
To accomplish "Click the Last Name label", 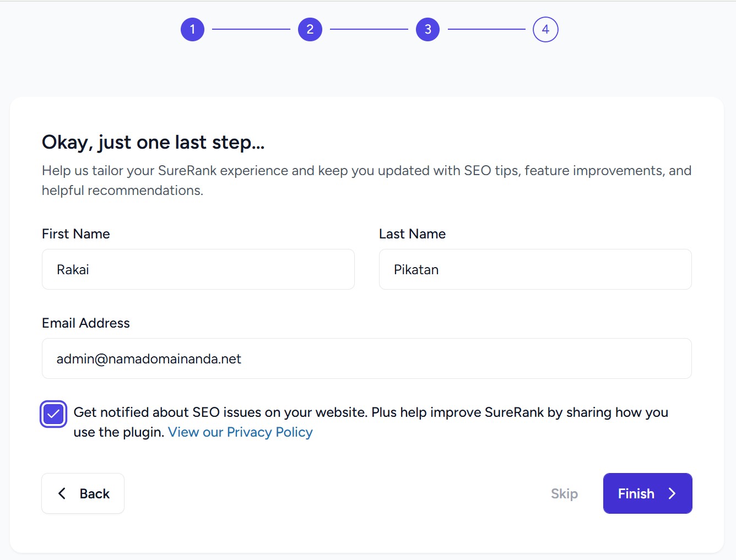I will pyautogui.click(x=412, y=234).
